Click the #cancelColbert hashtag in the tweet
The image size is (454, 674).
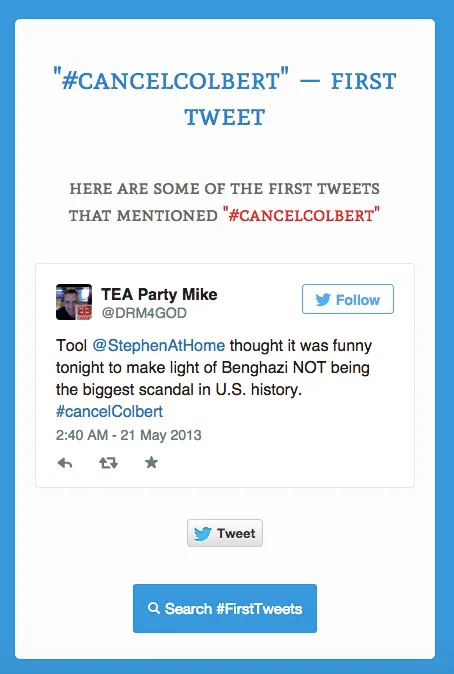109,411
